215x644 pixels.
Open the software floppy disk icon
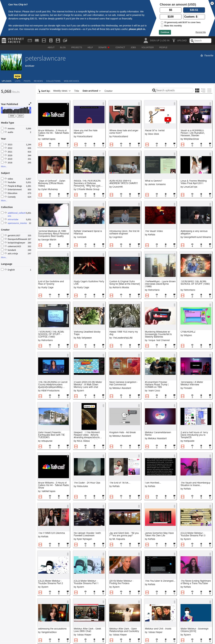click(58, 40)
